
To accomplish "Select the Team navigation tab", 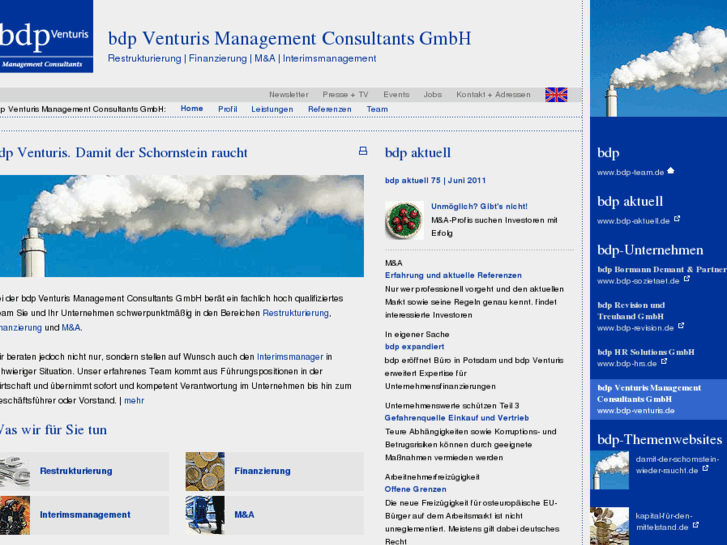I will point(377,109).
